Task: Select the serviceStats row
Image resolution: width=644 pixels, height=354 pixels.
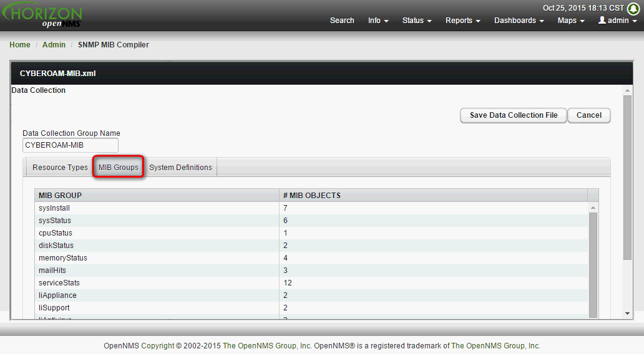Action: point(311,282)
